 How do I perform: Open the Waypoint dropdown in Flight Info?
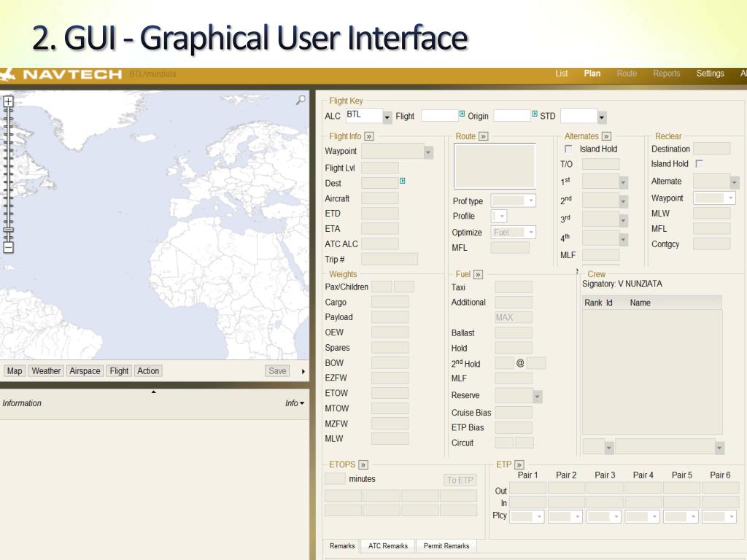[x=428, y=152]
